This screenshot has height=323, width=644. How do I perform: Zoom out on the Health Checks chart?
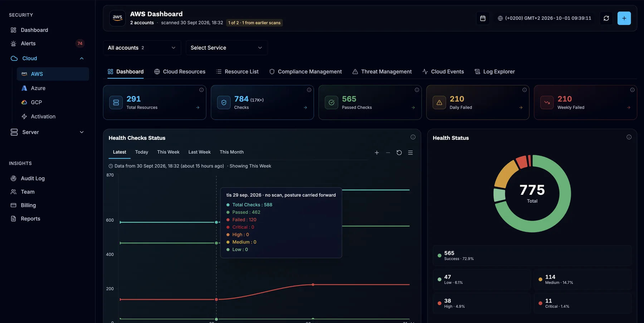pos(388,153)
